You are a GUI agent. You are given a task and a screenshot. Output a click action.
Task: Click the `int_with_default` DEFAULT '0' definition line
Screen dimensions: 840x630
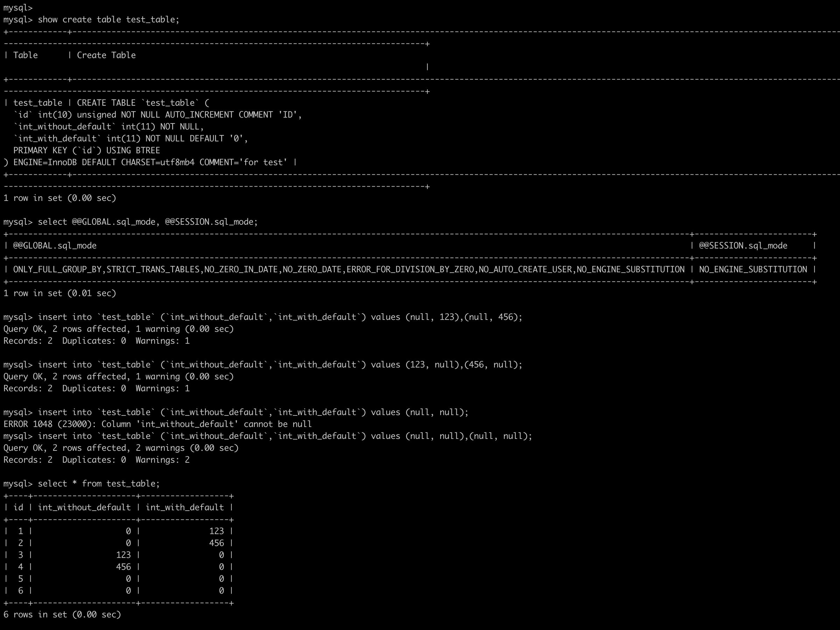tap(131, 139)
